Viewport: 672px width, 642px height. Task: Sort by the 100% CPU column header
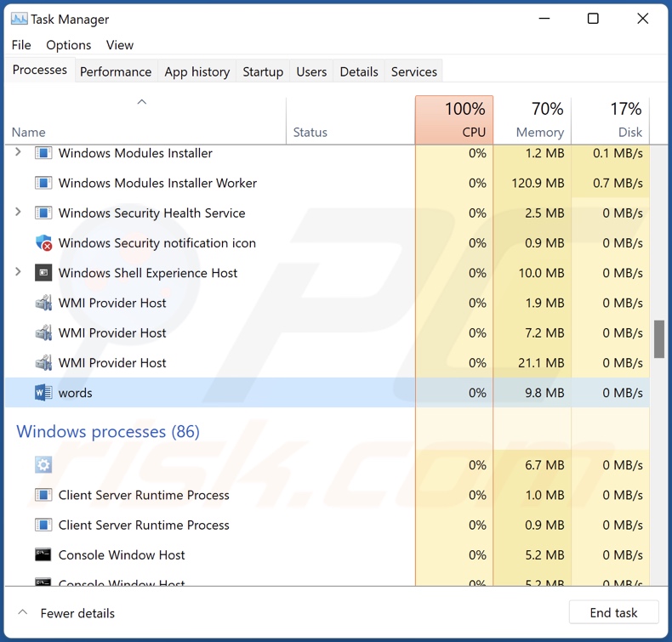[x=454, y=120]
